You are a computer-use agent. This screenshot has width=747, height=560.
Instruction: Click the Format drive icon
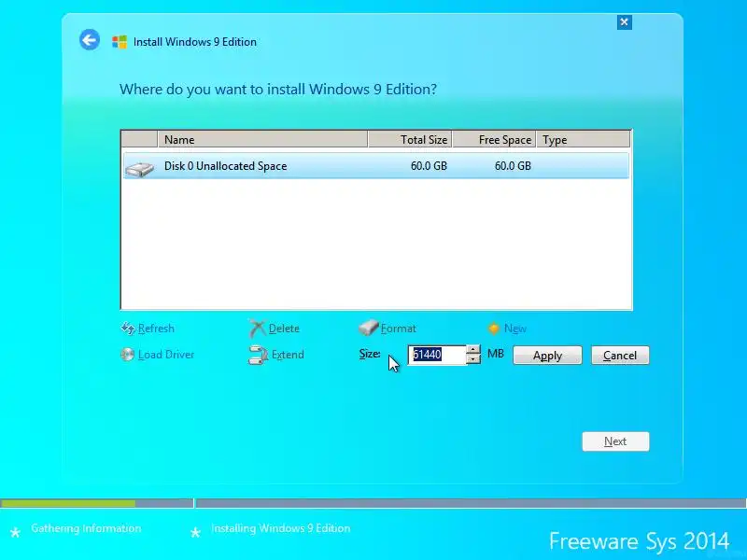pyautogui.click(x=368, y=328)
